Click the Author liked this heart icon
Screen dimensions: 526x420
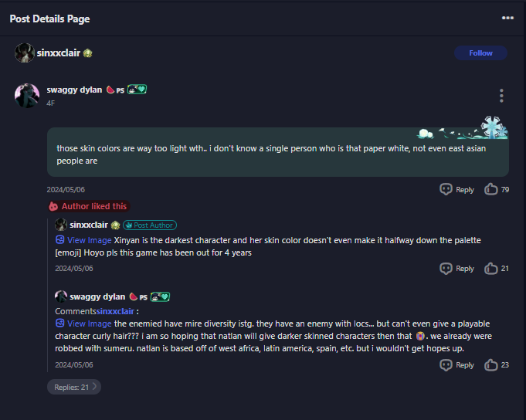(53, 206)
